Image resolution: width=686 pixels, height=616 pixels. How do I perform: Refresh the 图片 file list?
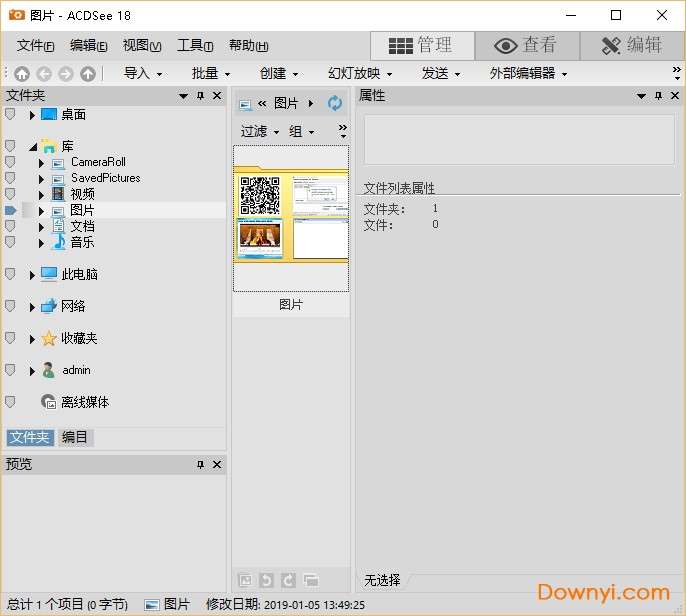click(x=335, y=103)
